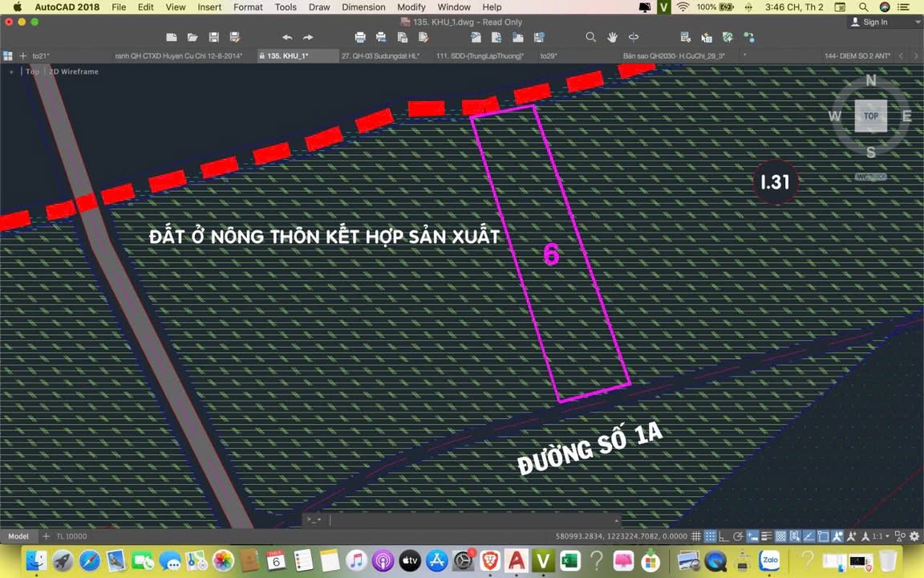The height and width of the screenshot is (578, 924).
Task: Click the Print icon in toolbar
Action: point(360,37)
